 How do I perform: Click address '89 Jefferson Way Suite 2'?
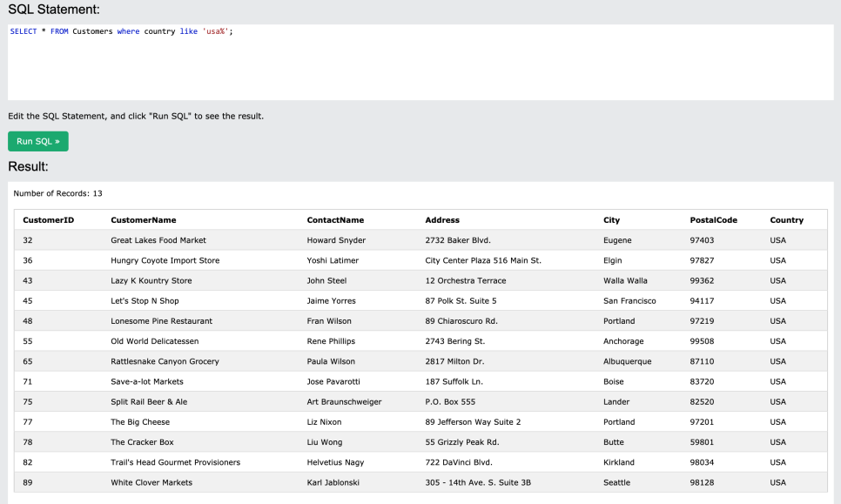(x=473, y=422)
